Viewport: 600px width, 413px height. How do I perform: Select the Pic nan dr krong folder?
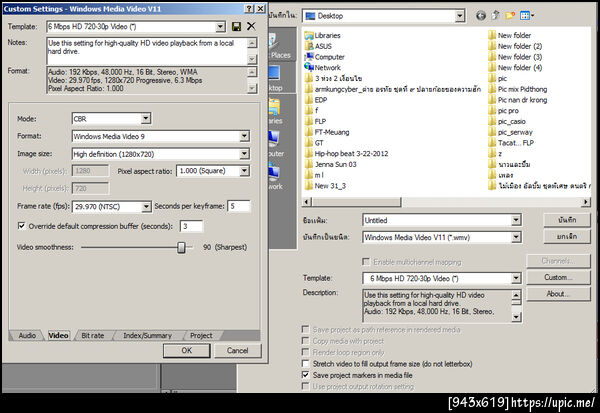(x=518, y=100)
